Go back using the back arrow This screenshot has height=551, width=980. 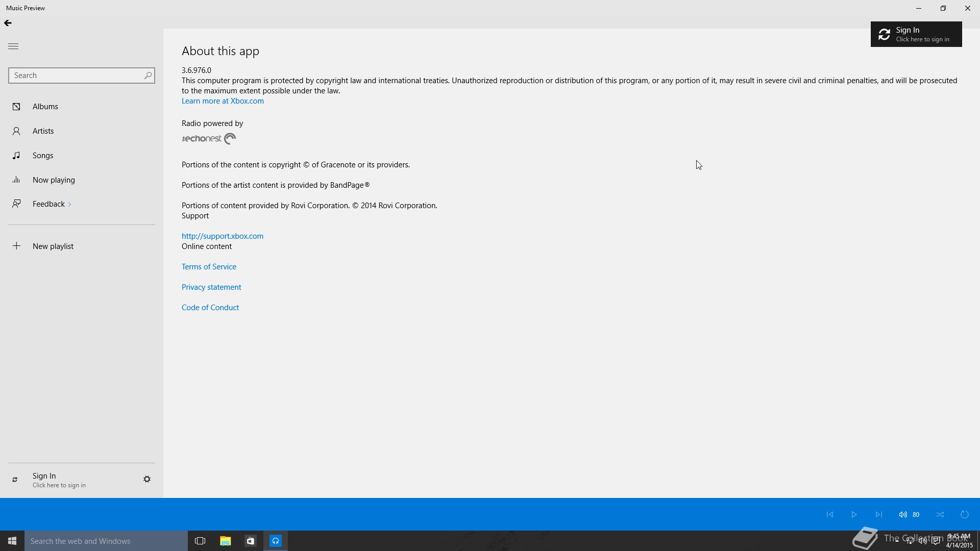8,23
